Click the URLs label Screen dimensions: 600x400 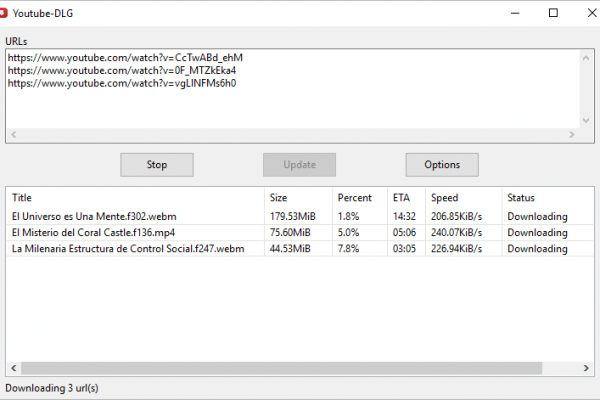point(16,41)
